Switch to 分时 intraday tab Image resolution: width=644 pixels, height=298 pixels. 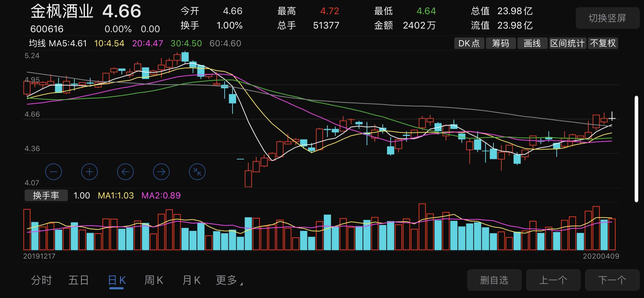[41, 280]
